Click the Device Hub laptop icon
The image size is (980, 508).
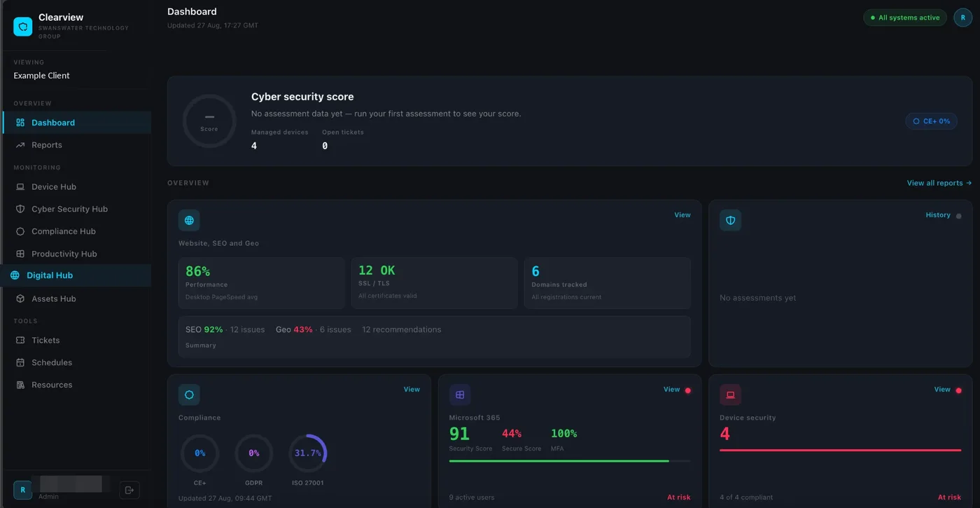20,187
